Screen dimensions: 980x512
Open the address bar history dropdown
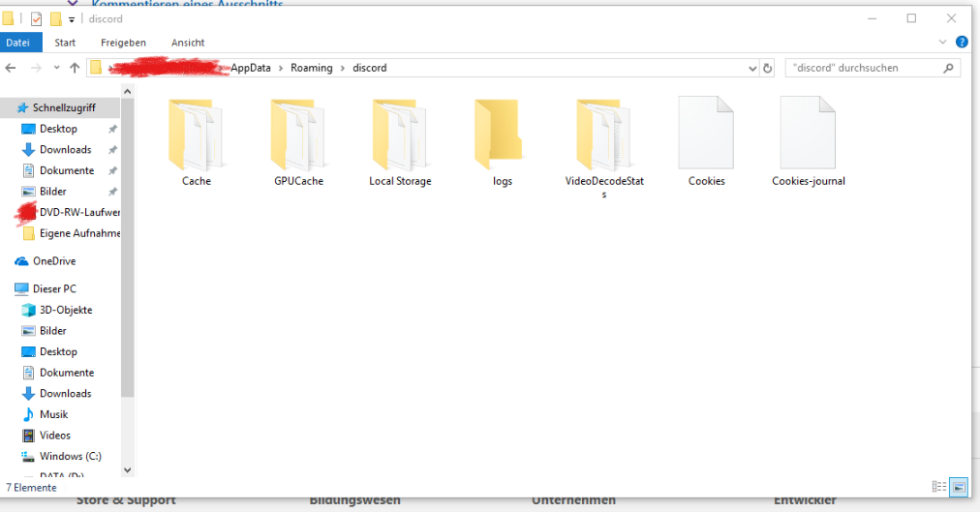tap(752, 68)
